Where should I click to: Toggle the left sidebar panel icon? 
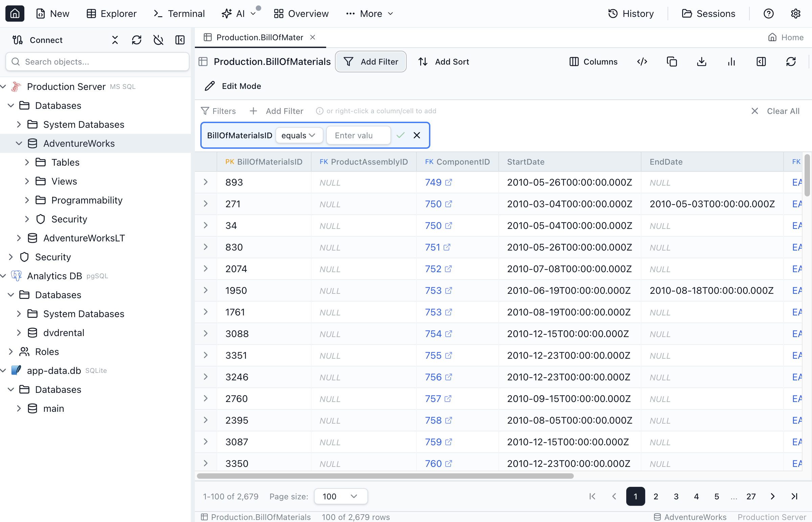[180, 40]
